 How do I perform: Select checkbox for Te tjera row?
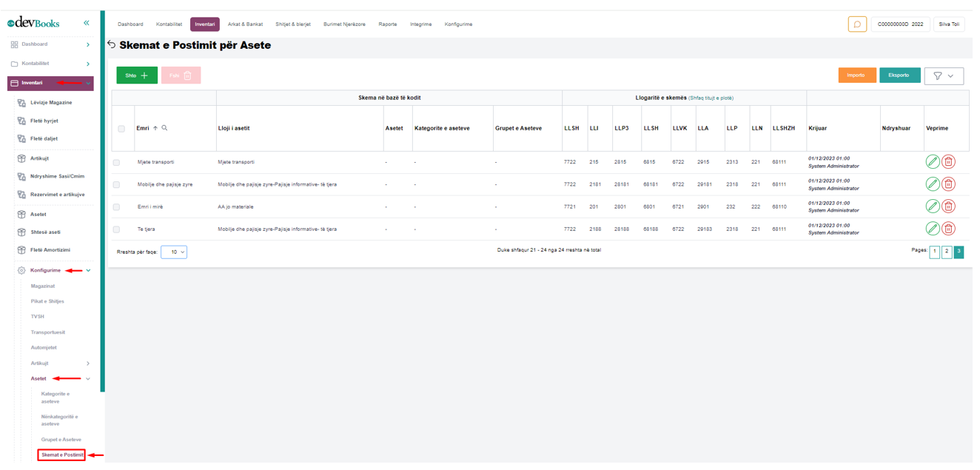116,229
